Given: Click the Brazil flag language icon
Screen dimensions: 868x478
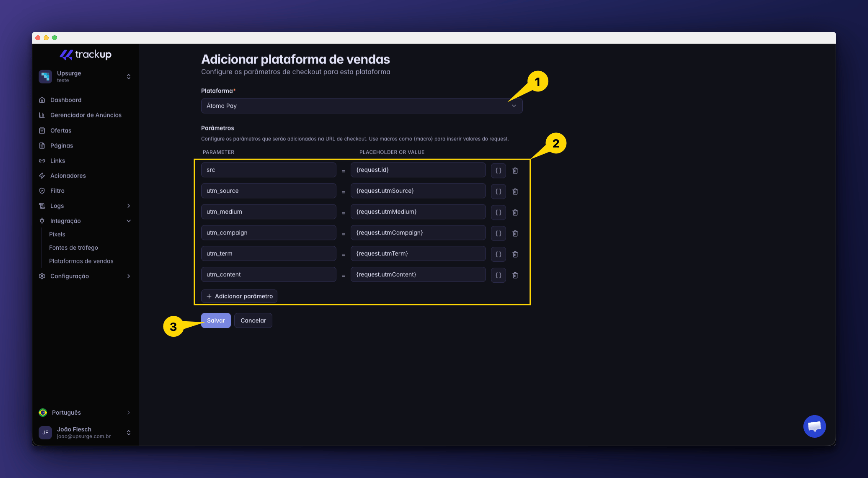Looking at the screenshot, I should point(43,413).
